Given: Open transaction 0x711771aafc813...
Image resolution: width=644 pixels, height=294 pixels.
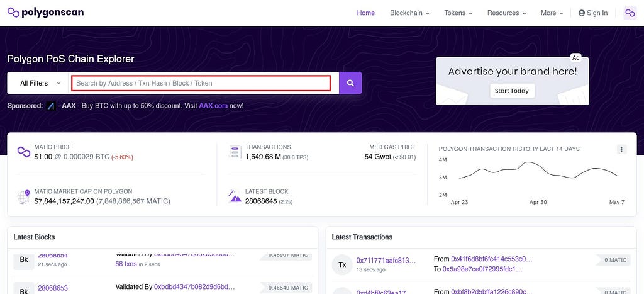Looking at the screenshot, I should point(386,260).
